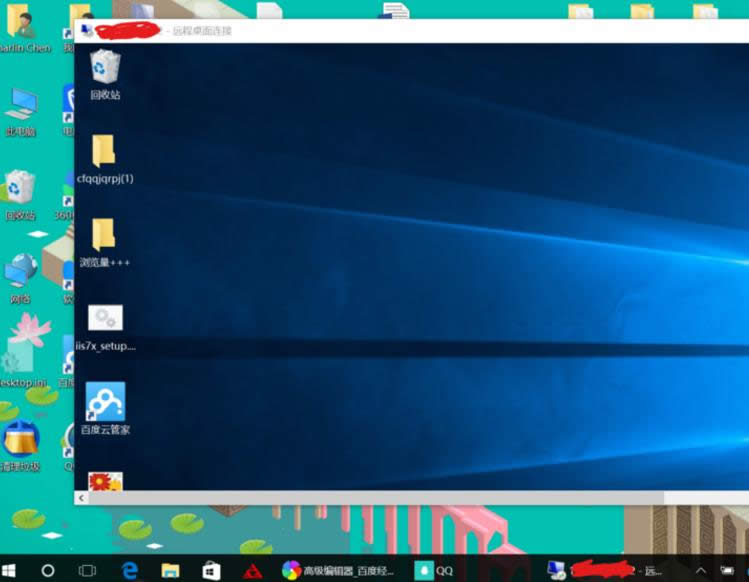Open Task View from taskbar
Viewport: 749px width, 582px height.
pos(87,570)
